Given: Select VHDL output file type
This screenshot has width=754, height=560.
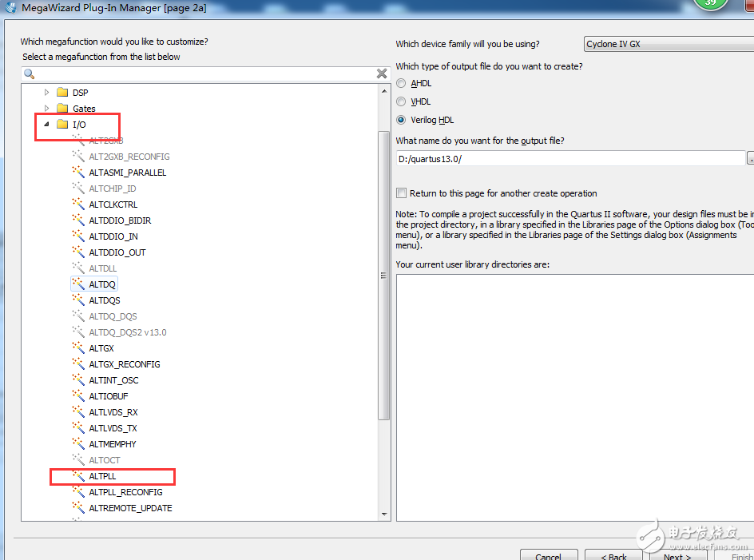Looking at the screenshot, I should [x=401, y=101].
